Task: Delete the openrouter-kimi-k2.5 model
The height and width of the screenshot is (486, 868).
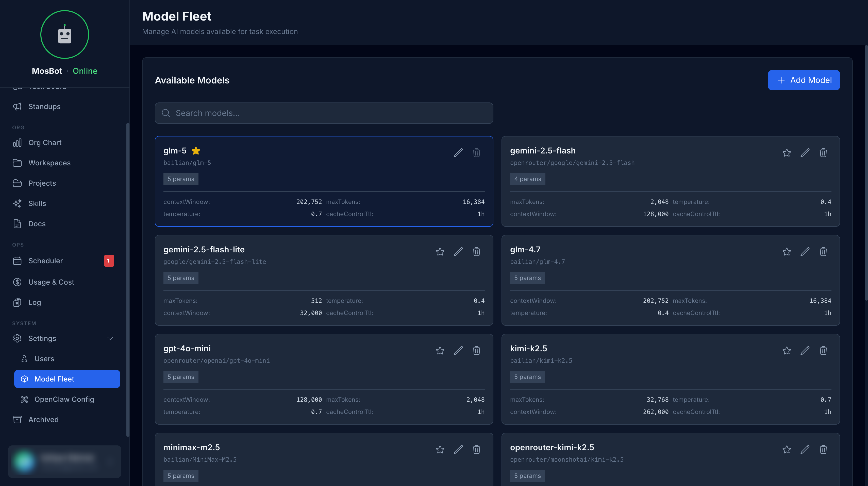Action: [x=823, y=449]
